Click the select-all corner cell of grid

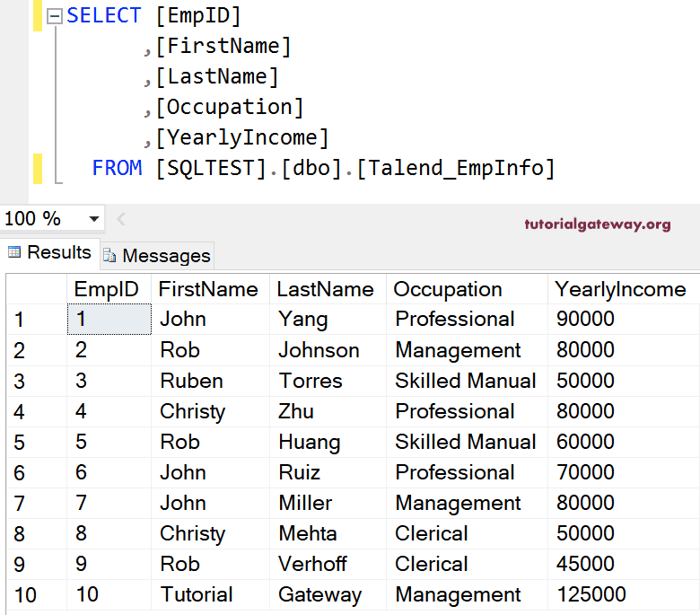(x=36, y=289)
